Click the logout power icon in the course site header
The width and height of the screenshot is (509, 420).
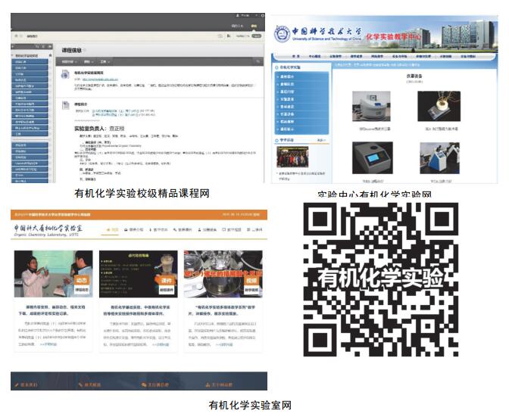[x=263, y=15]
